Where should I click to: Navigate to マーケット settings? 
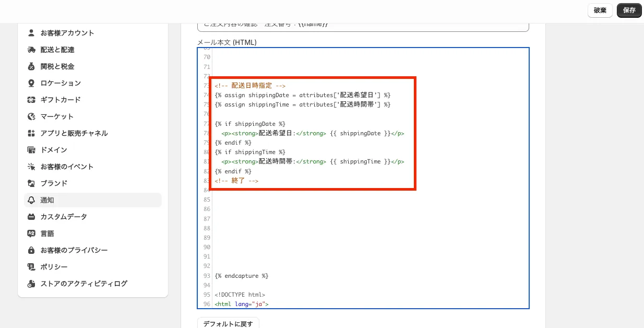[x=93, y=116]
